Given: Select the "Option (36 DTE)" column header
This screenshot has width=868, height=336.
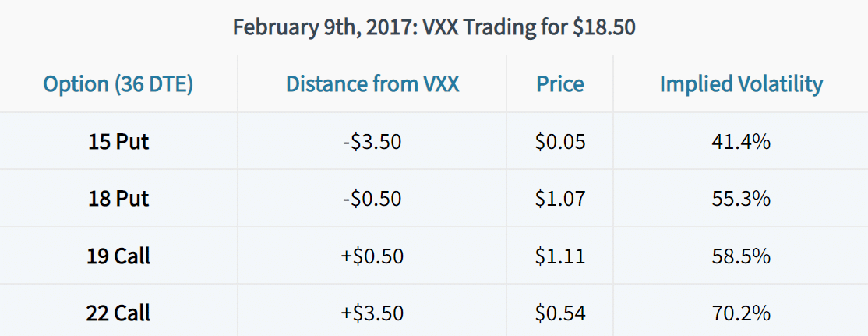Looking at the screenshot, I should (118, 84).
